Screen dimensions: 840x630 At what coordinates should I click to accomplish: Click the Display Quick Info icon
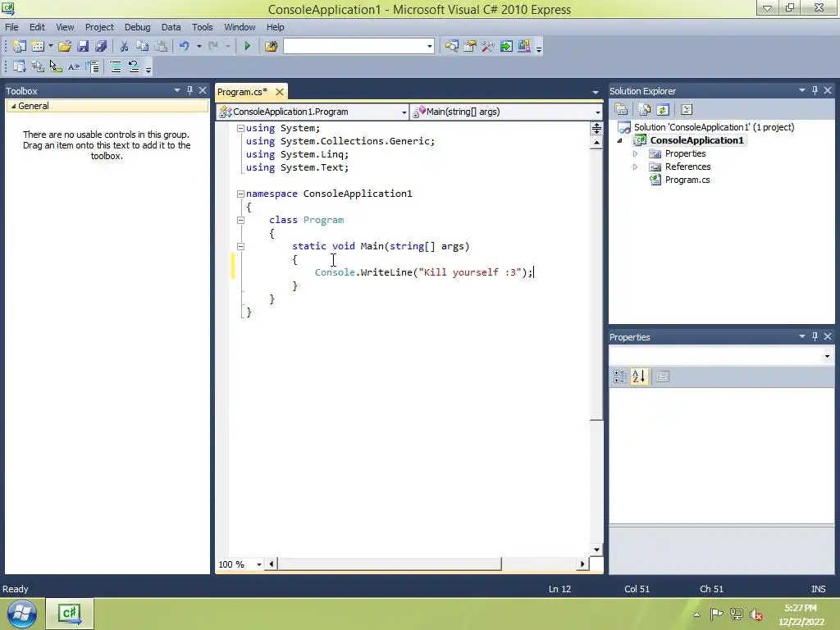click(56, 67)
